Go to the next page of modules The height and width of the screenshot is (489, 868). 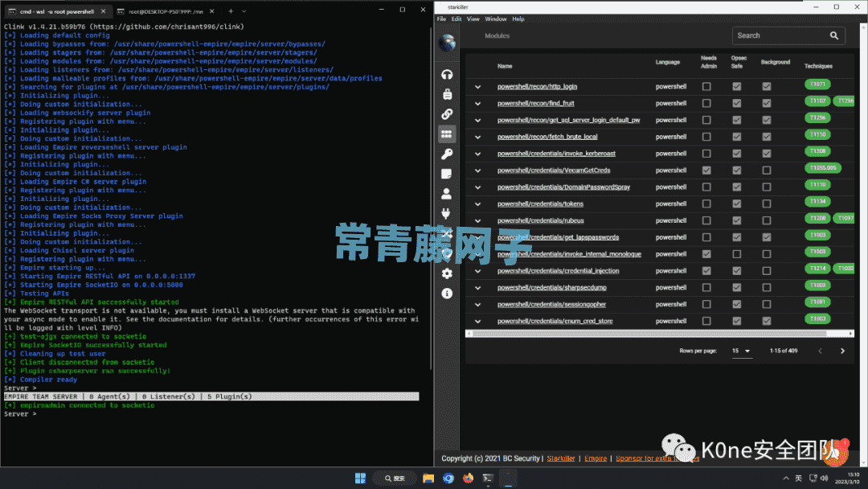pyautogui.click(x=842, y=351)
